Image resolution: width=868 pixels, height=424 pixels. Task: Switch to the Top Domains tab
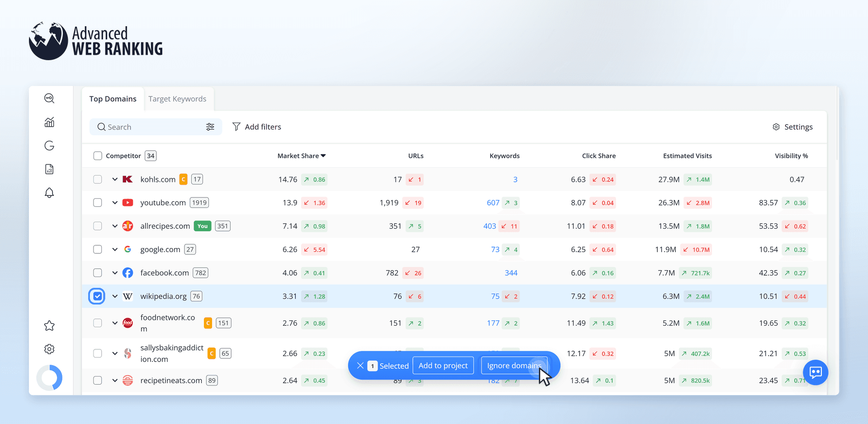point(113,99)
